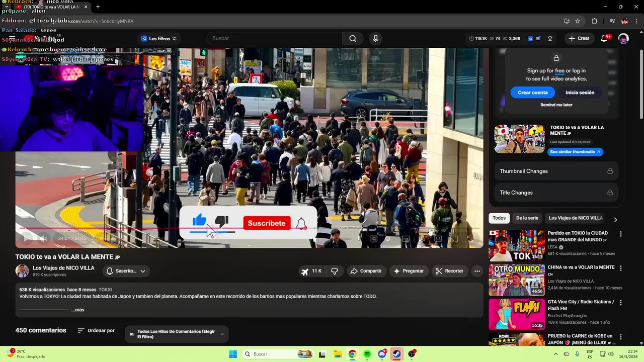
Task: Click the trophy icon in the header
Action: point(550,39)
